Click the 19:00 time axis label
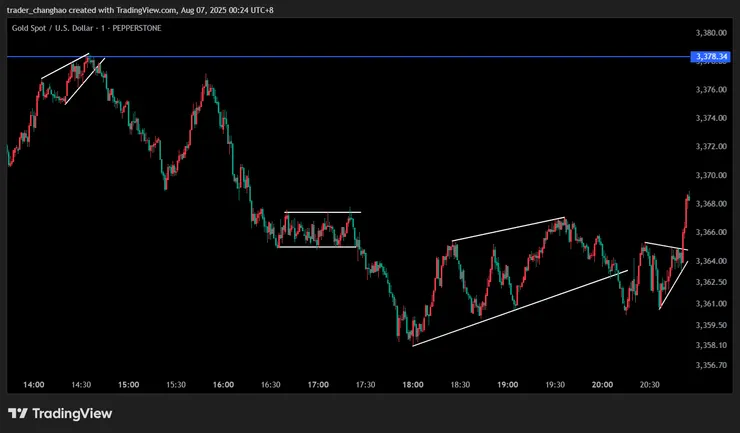The height and width of the screenshot is (433, 740). coord(508,385)
